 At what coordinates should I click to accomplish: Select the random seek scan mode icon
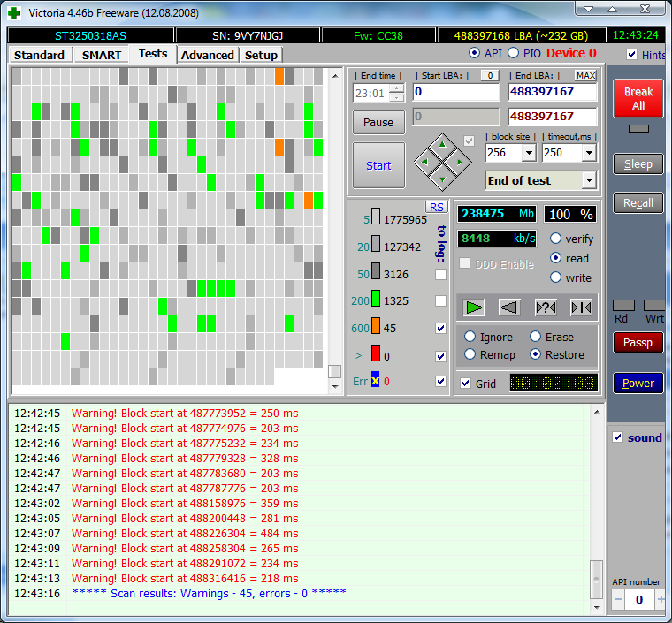pyautogui.click(x=546, y=308)
